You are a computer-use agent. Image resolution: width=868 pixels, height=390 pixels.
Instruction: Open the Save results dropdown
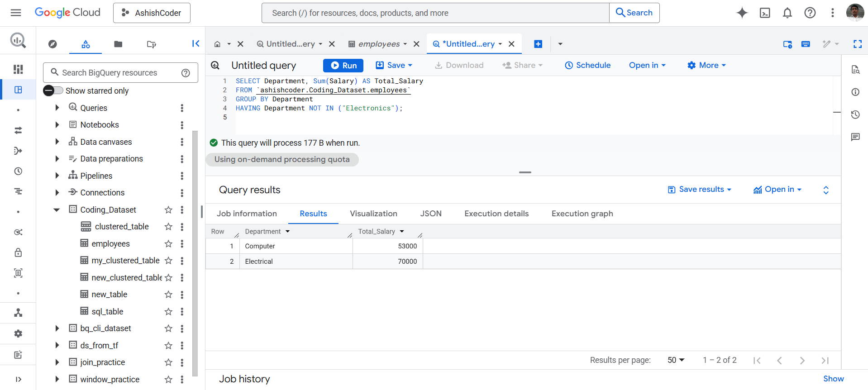pyautogui.click(x=700, y=190)
